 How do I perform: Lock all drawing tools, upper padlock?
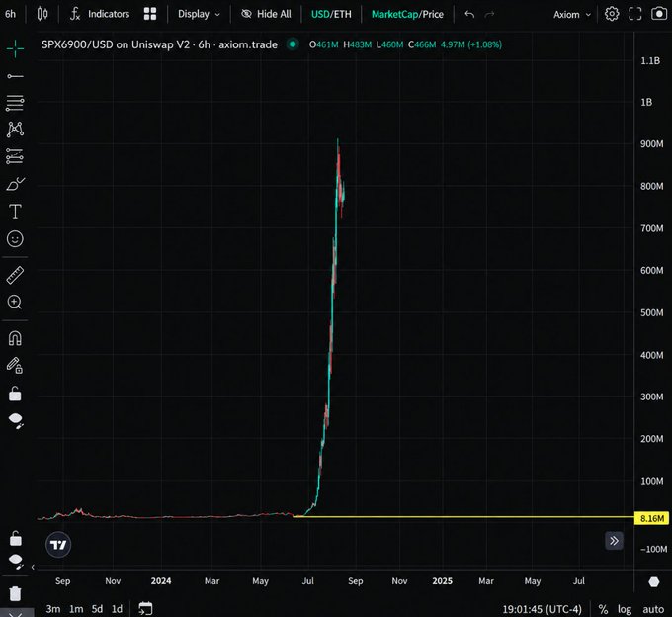tap(15, 394)
